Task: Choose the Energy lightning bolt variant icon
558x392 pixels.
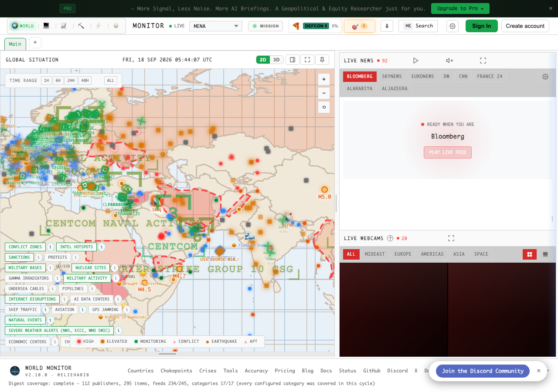Action: tap(99, 26)
